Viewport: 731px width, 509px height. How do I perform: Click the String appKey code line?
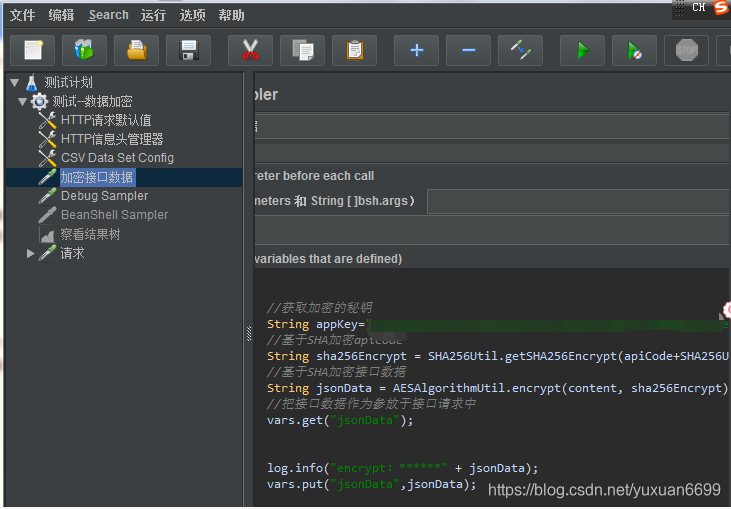click(497, 324)
